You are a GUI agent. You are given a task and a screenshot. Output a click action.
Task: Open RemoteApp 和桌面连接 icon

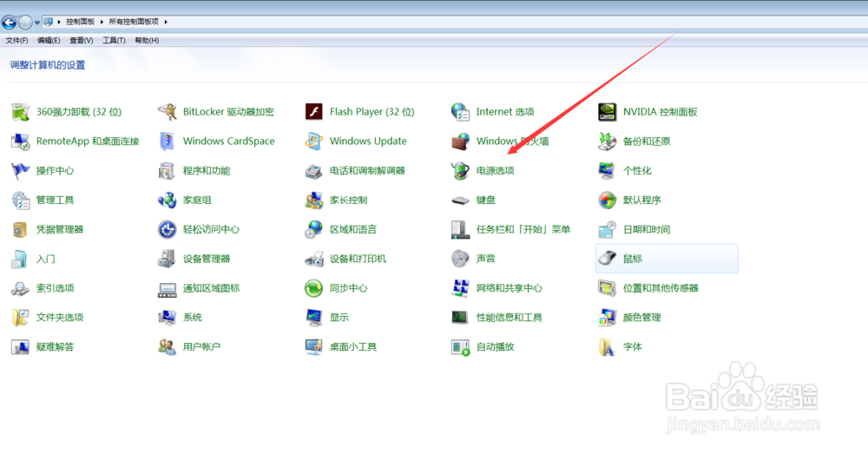pyautogui.click(x=21, y=141)
